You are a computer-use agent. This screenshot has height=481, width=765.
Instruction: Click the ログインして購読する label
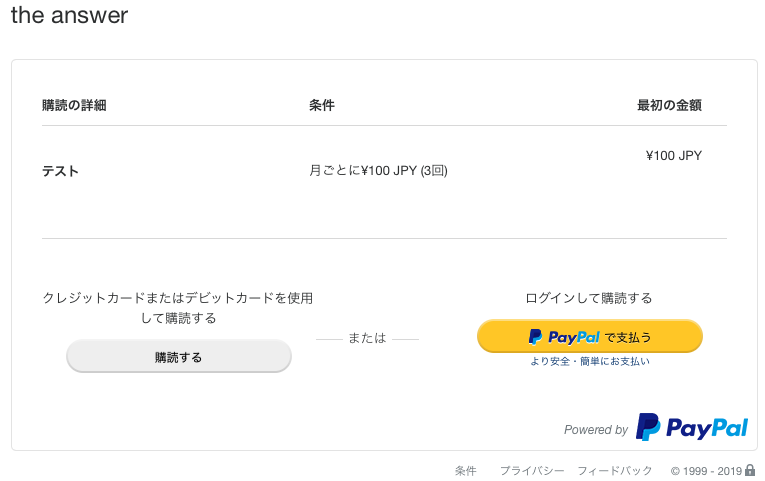click(x=589, y=298)
